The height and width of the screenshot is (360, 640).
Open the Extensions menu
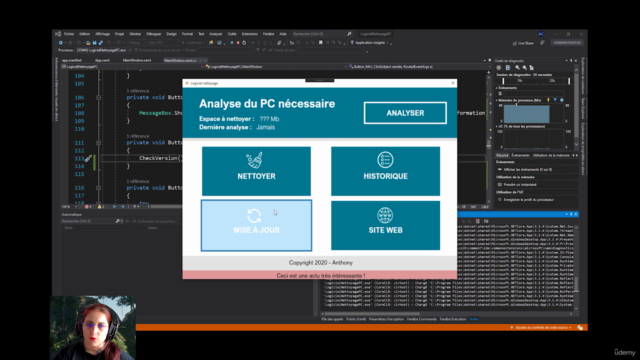(250, 34)
